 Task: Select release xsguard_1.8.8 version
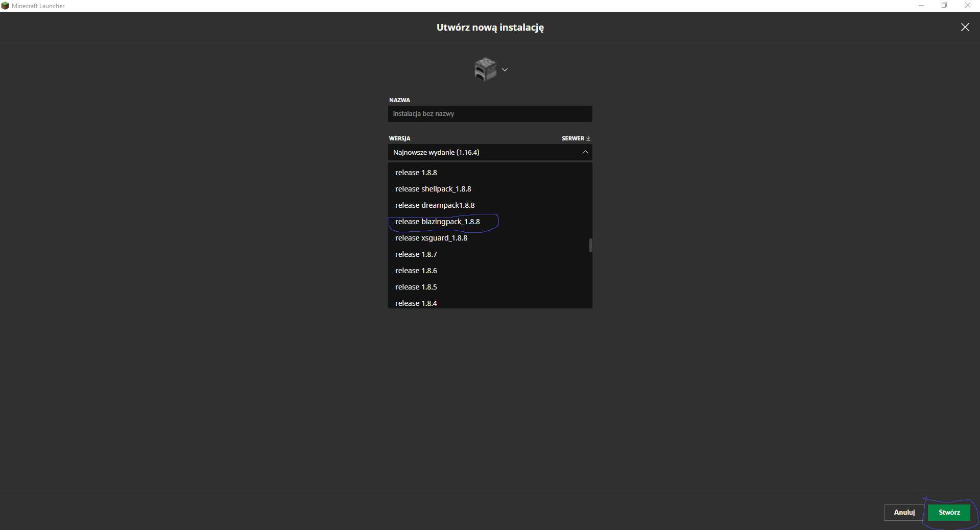point(490,238)
